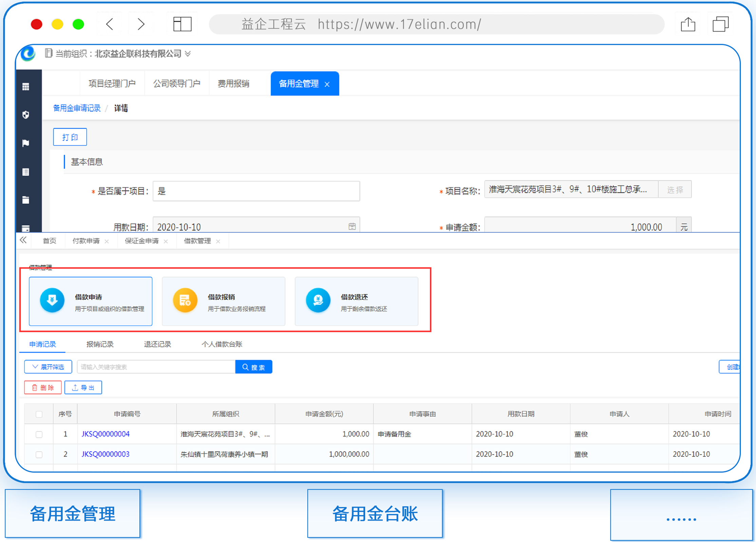
Task: Click the 用款日期 column header
Action: (x=521, y=414)
